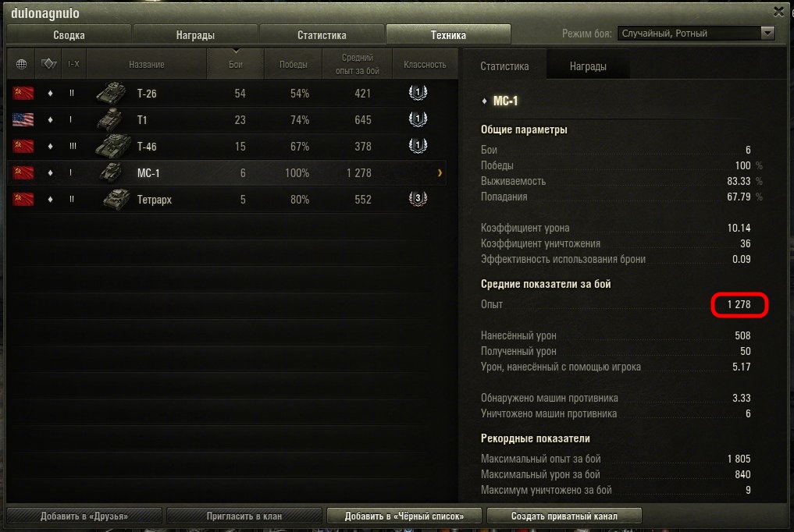Click Создать приватный канал button

tap(564, 516)
